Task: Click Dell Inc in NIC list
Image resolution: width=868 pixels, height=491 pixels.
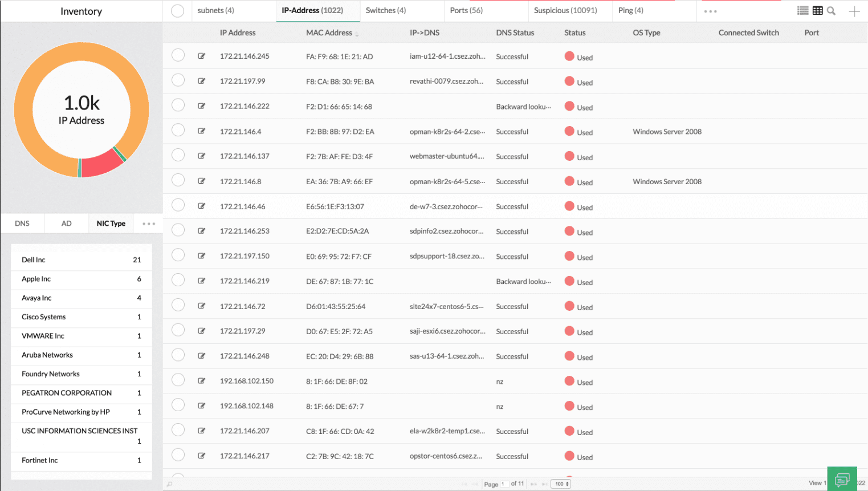Action: (34, 260)
